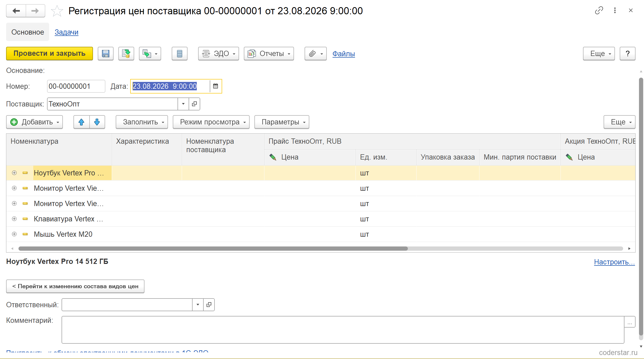The width and height of the screenshot is (644, 359).
Task: Add document to favorites star
Action: tap(57, 11)
